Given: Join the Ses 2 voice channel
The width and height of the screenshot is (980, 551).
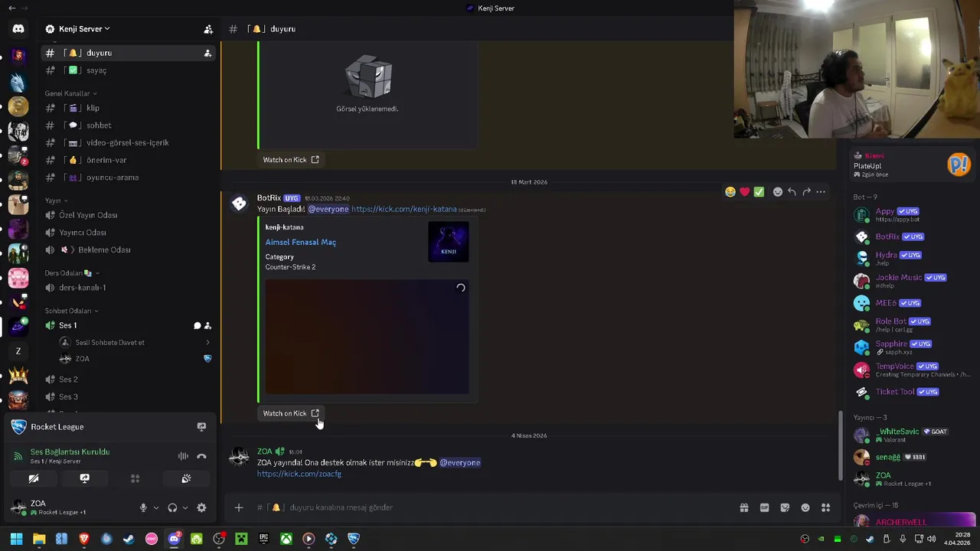Looking at the screenshot, I should pyautogui.click(x=129, y=380).
